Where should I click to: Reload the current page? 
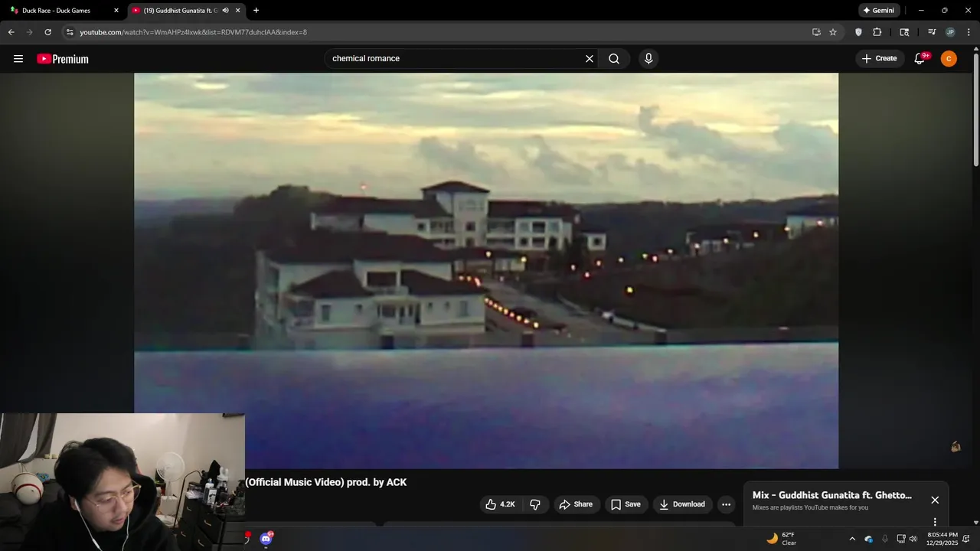click(x=47, y=32)
